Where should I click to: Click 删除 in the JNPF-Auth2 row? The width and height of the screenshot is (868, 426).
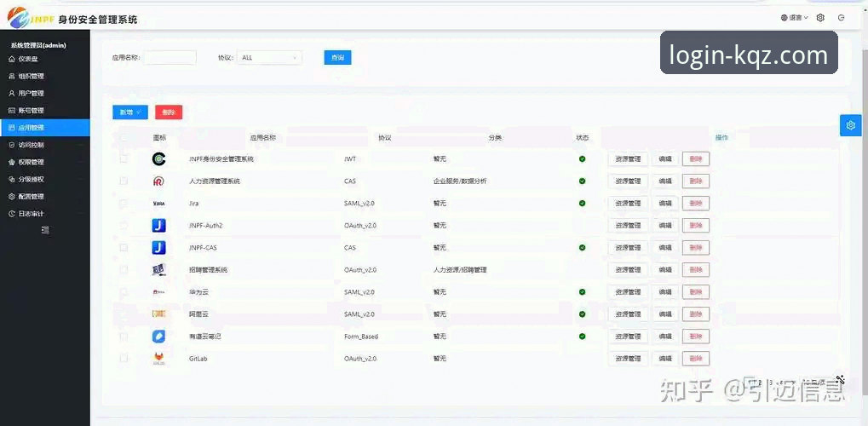pyautogui.click(x=696, y=226)
